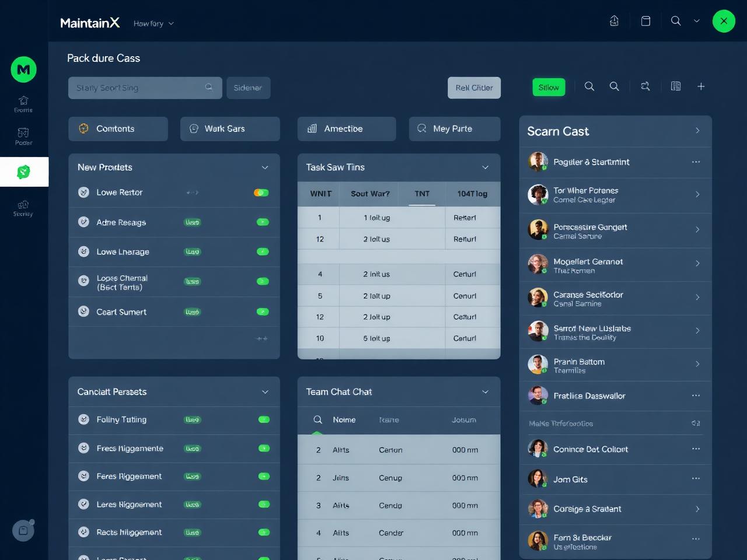This screenshot has width=747, height=560.
Task: Toggle the orange switch for Lowe Rertor
Action: pyautogui.click(x=261, y=192)
